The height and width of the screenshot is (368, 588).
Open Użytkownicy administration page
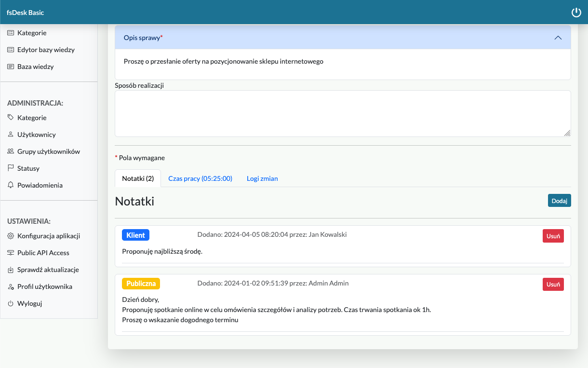pos(36,135)
